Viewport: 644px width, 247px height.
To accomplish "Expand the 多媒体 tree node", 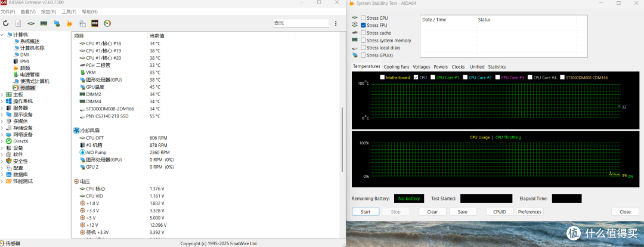I will pyautogui.click(x=2, y=121).
